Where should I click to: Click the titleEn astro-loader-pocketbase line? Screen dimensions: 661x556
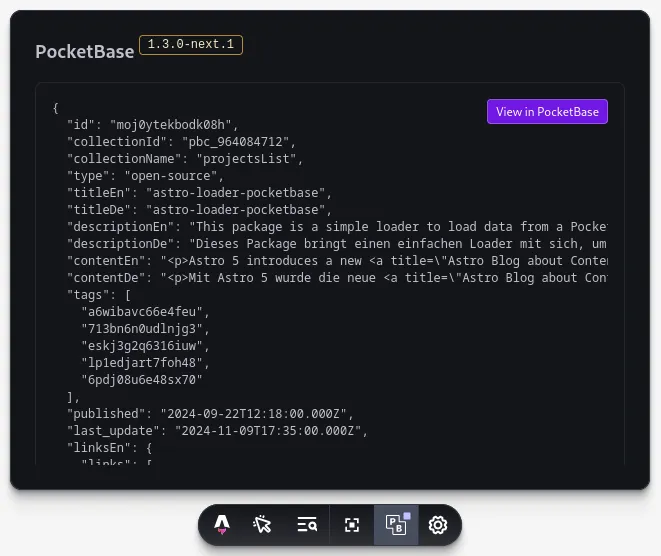[199, 193]
